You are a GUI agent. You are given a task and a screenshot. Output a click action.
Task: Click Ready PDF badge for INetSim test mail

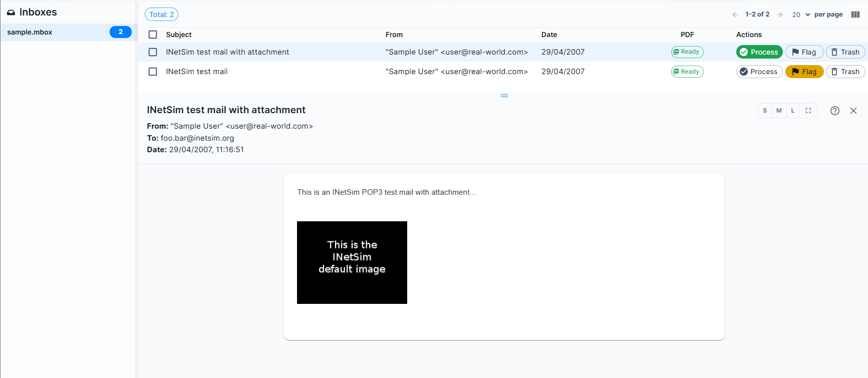click(x=687, y=72)
